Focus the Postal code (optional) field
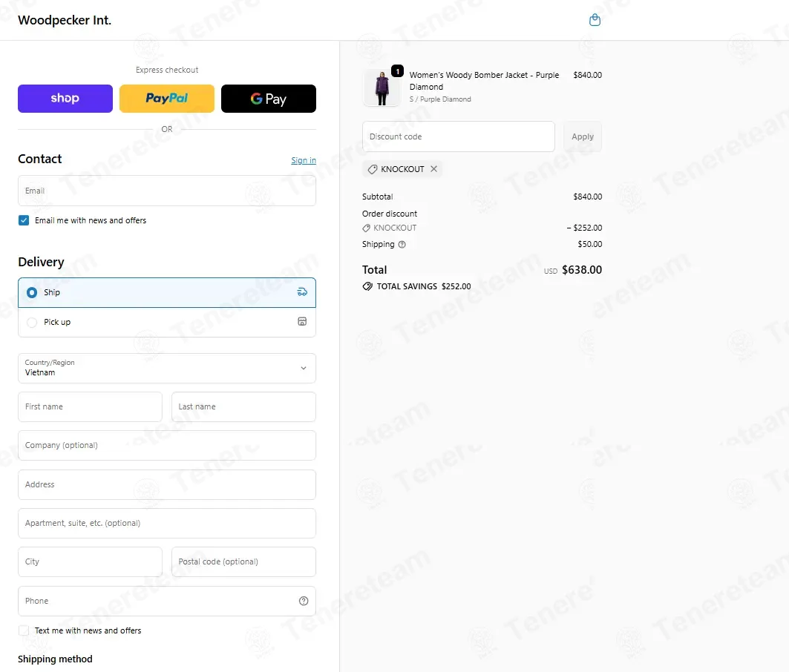 243,561
